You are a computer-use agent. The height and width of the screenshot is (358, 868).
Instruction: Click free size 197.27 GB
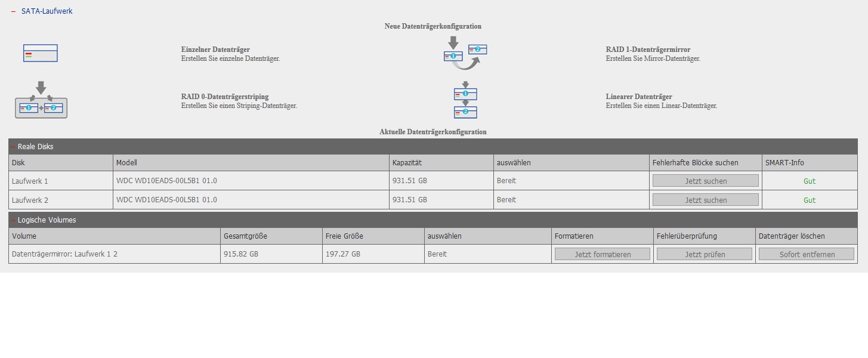click(343, 254)
